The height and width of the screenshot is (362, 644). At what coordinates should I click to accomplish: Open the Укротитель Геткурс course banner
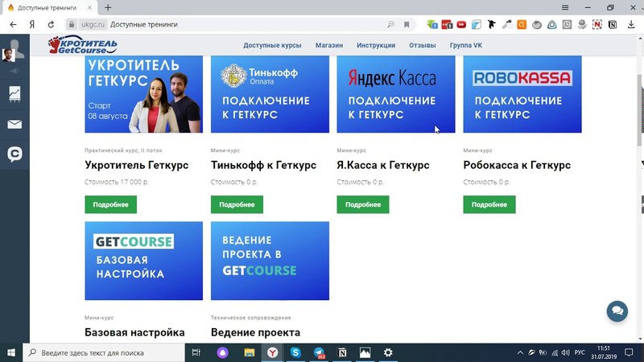[144, 94]
